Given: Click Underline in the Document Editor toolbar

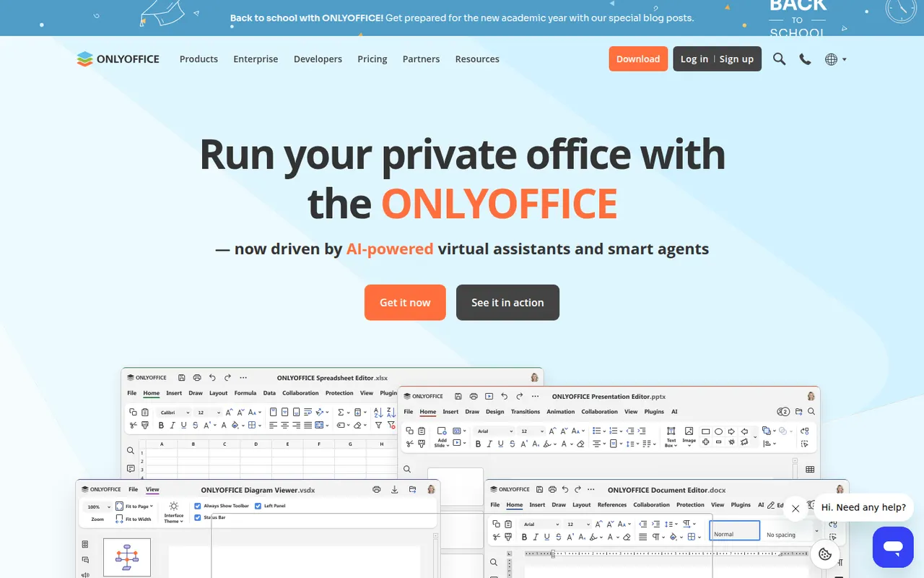Looking at the screenshot, I should coord(546,537).
